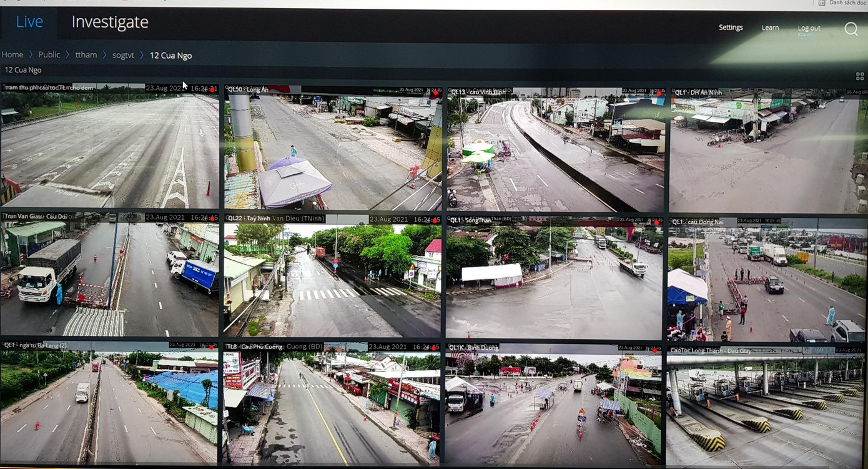The height and width of the screenshot is (469, 868).
Task: Go to Home in the breadcrumb
Action: click(x=12, y=55)
